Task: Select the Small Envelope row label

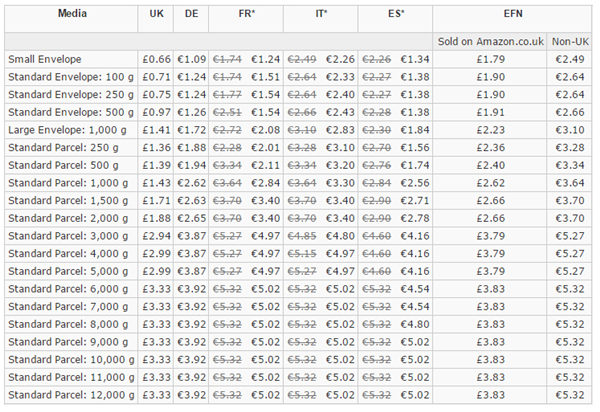Action: tap(46, 59)
